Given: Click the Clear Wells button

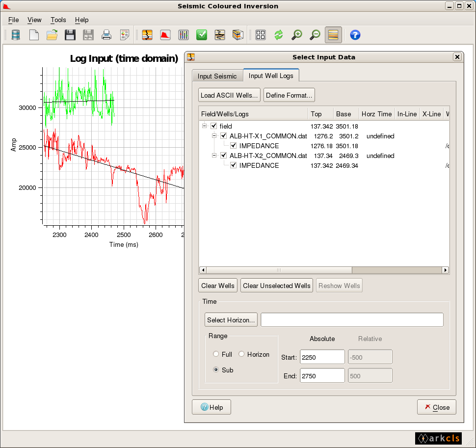Looking at the screenshot, I should (218, 286).
